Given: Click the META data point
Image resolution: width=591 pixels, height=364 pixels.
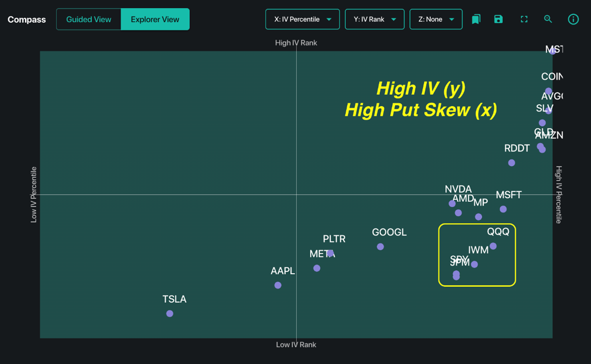Looking at the screenshot, I should (317, 268).
